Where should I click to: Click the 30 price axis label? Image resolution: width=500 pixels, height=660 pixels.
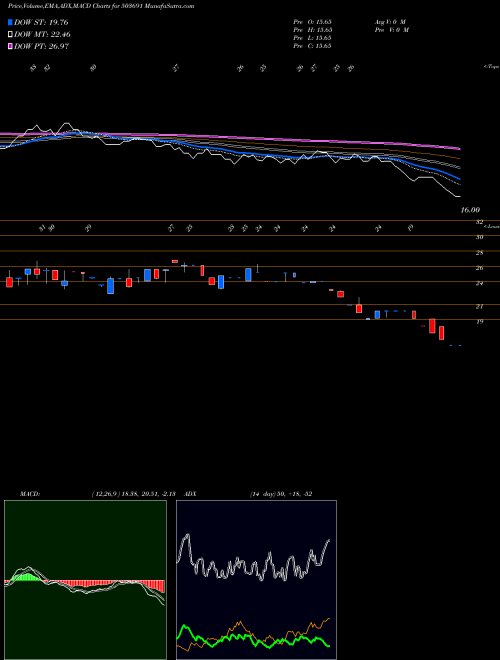(479, 237)
